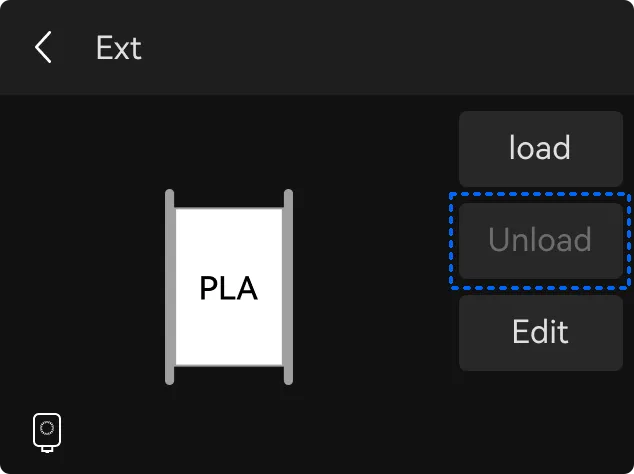Open the spool holder view icon
634x474 pixels.
(47, 433)
